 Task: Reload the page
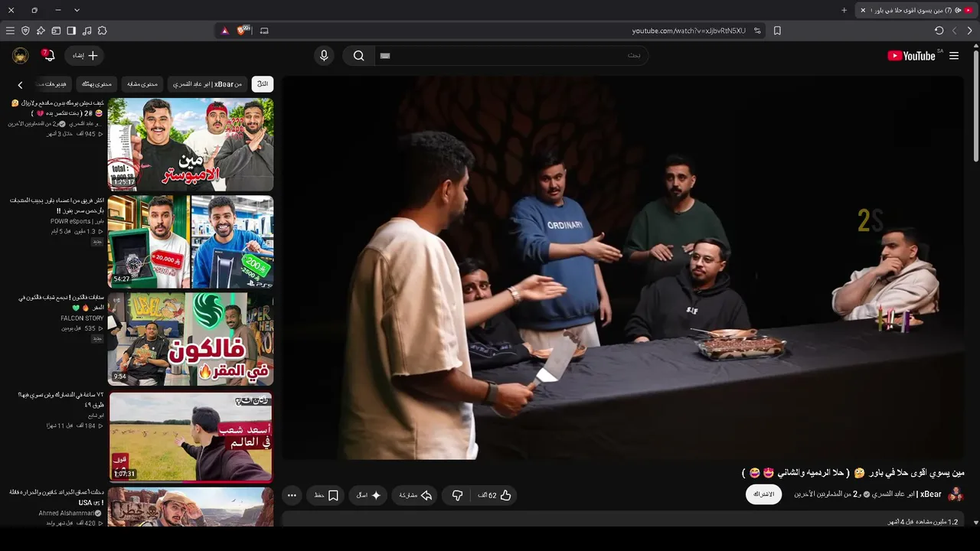pos(939,31)
